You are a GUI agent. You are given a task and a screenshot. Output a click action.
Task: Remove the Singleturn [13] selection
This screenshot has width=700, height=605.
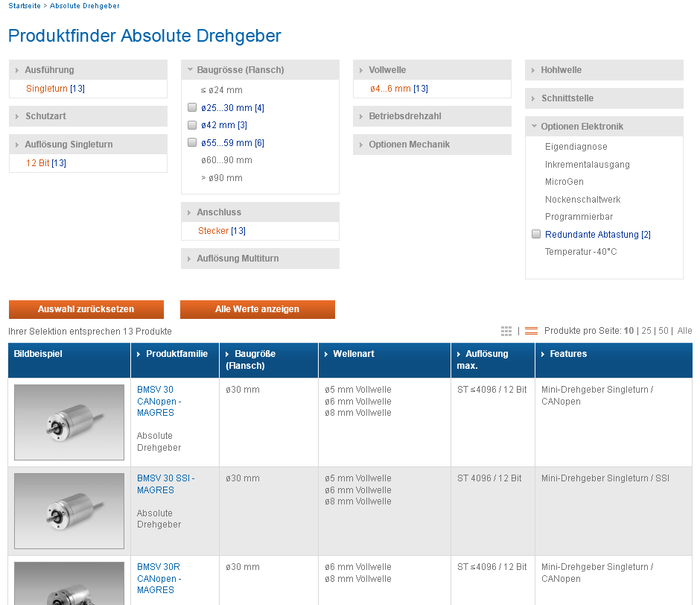click(55, 89)
